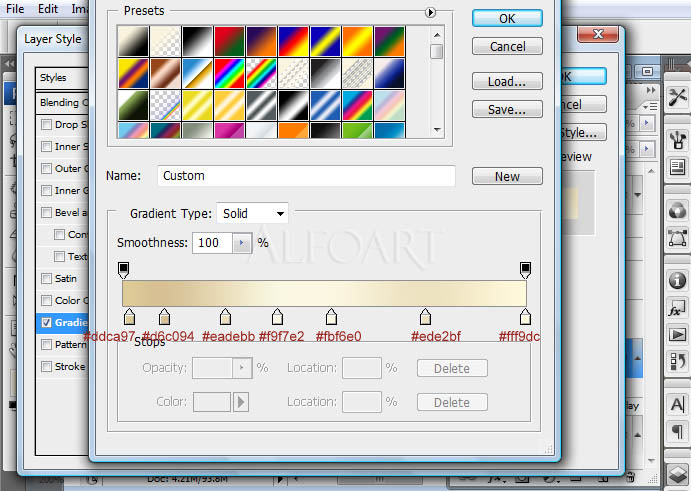This screenshot has width=691, height=491.
Task: Enable the Satin checkbox
Action: click(x=46, y=279)
